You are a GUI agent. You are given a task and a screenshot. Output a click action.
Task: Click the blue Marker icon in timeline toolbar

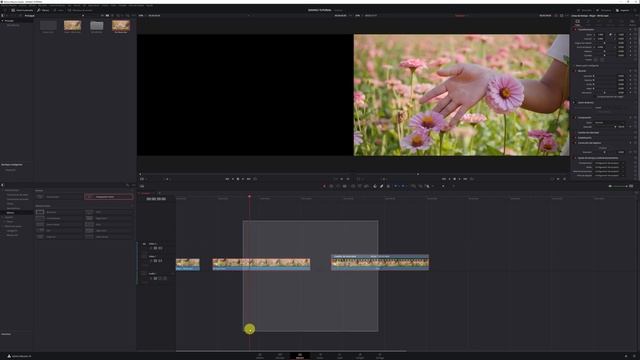pos(403,186)
